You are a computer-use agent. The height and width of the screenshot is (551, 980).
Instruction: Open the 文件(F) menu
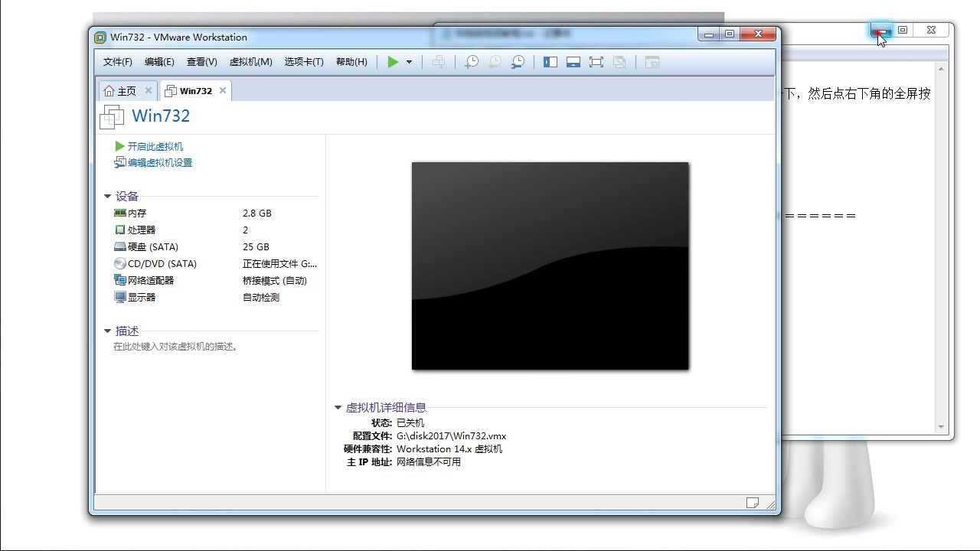(118, 62)
